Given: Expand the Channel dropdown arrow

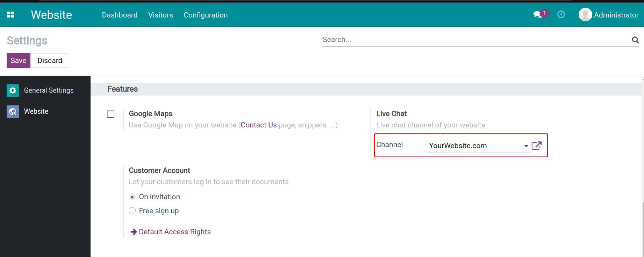Looking at the screenshot, I should point(526,146).
